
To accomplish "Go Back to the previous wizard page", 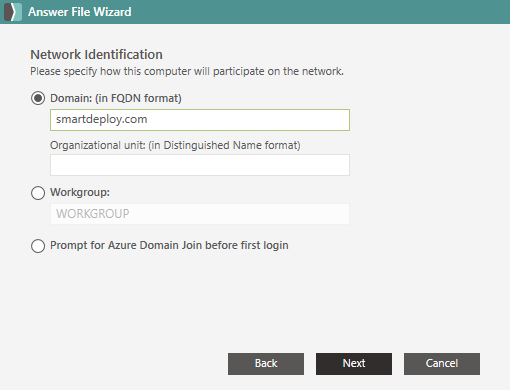I will (266, 364).
